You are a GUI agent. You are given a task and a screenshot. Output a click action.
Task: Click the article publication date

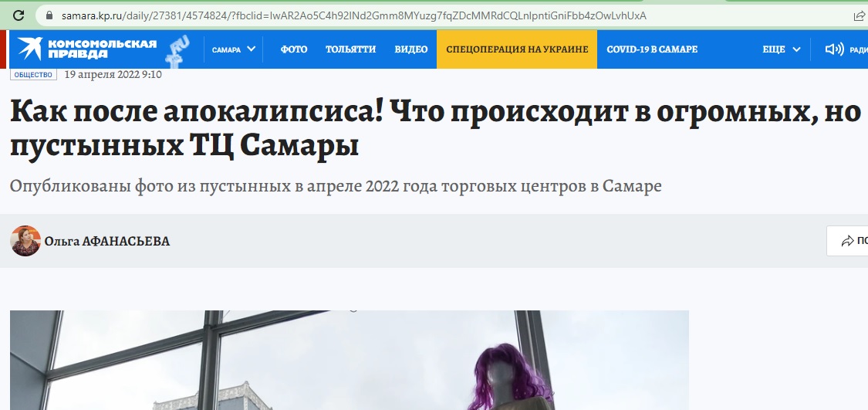pos(113,75)
